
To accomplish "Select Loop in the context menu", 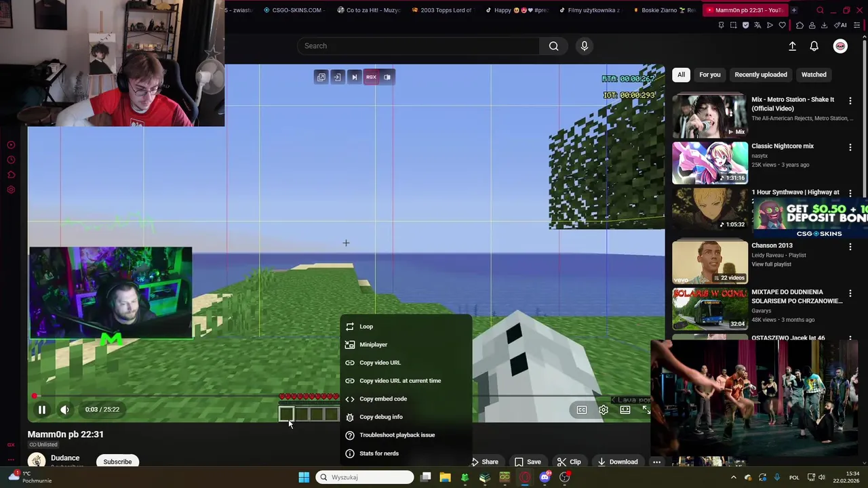I will tap(406, 327).
